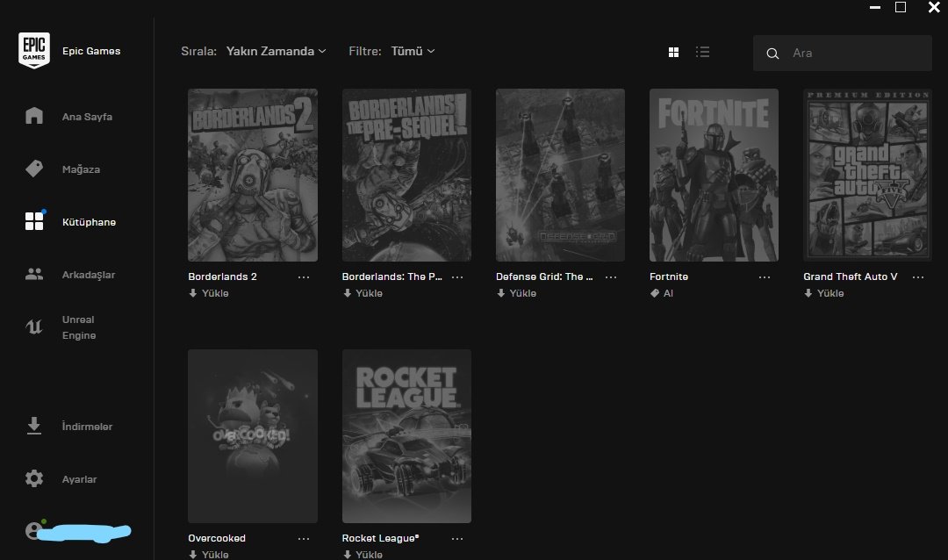Click the Mağaza price tag icon
Screen dimensions: 948x560
(x=34, y=169)
